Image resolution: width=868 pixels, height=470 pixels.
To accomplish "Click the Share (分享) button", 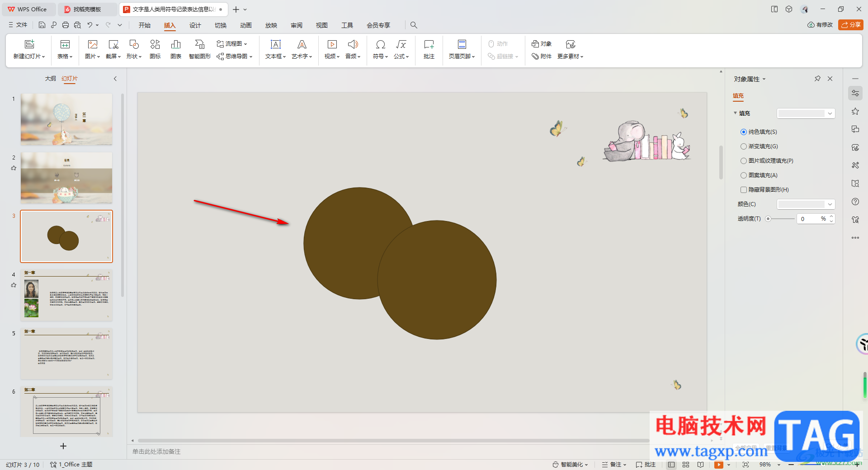I will click(x=850, y=25).
